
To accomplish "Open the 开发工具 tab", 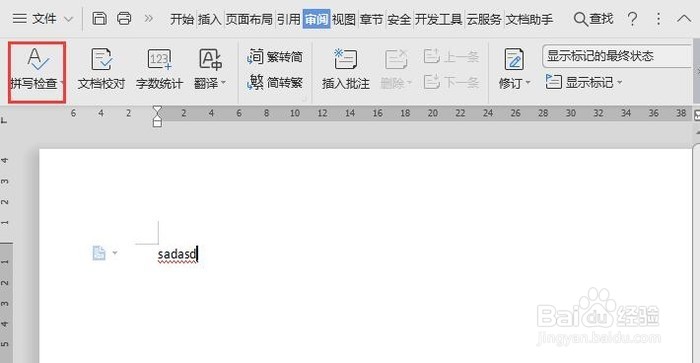I will 438,19.
